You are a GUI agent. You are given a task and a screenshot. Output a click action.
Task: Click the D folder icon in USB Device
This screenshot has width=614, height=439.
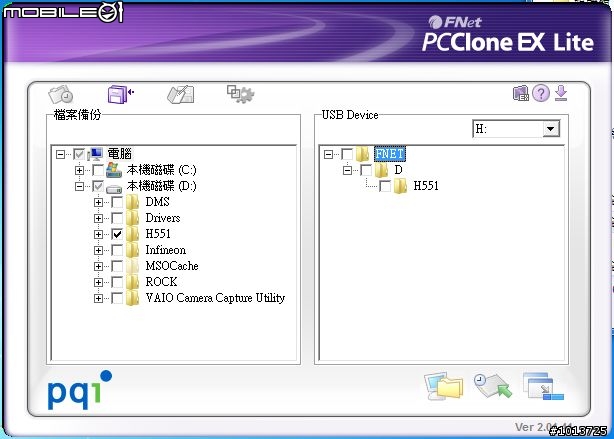tap(381, 170)
